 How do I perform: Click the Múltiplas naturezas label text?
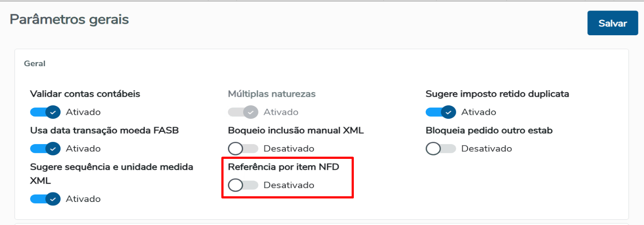coord(271,94)
